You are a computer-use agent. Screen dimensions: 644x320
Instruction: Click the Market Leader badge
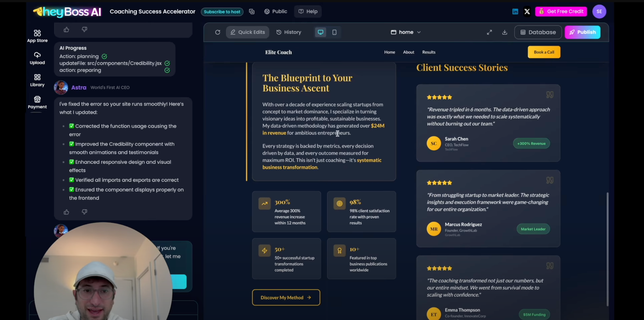tap(533, 229)
